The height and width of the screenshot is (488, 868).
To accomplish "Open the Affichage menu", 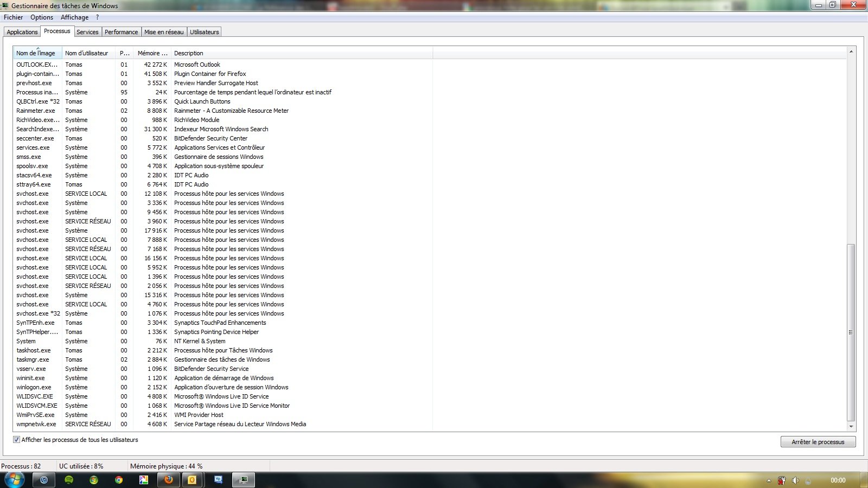I will point(74,17).
